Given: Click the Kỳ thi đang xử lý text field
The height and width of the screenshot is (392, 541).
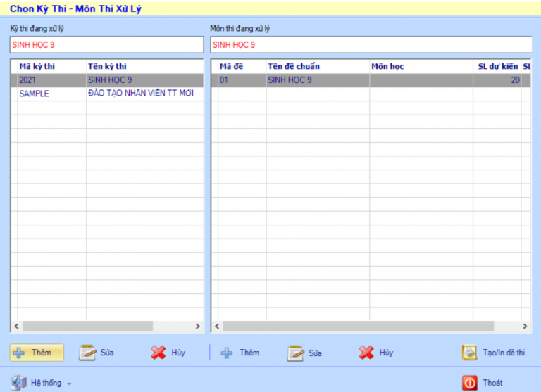Looking at the screenshot, I should pos(106,45).
